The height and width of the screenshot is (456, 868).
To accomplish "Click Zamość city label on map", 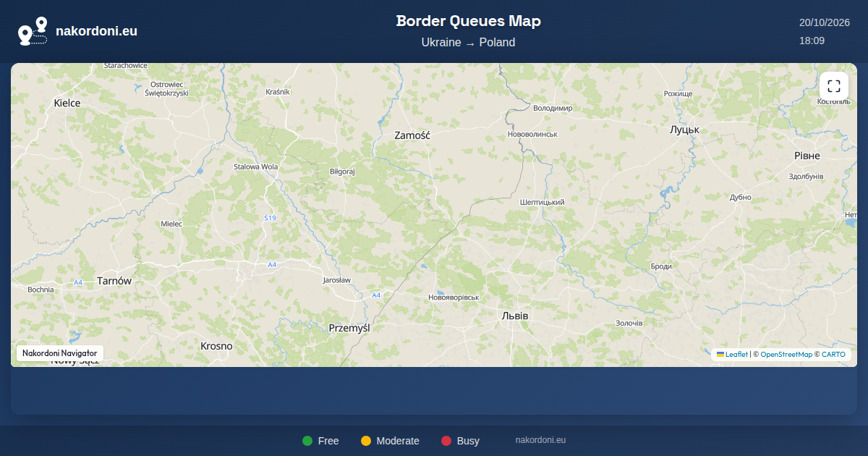I will point(412,135).
